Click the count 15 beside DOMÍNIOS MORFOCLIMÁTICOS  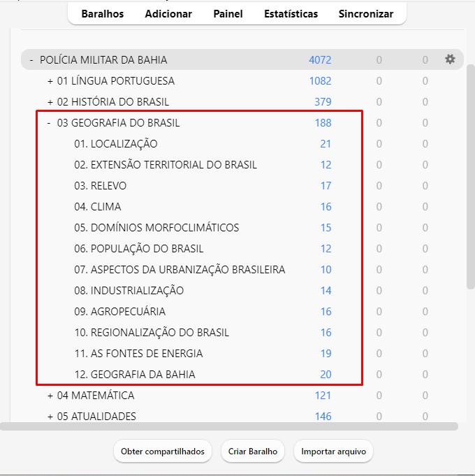click(326, 228)
